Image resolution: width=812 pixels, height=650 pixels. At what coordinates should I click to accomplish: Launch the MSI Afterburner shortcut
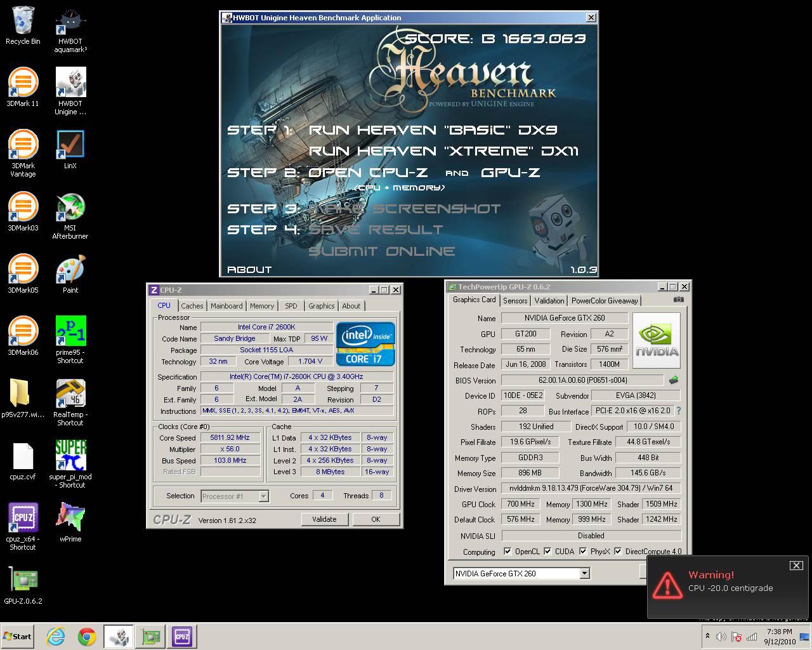(x=70, y=215)
